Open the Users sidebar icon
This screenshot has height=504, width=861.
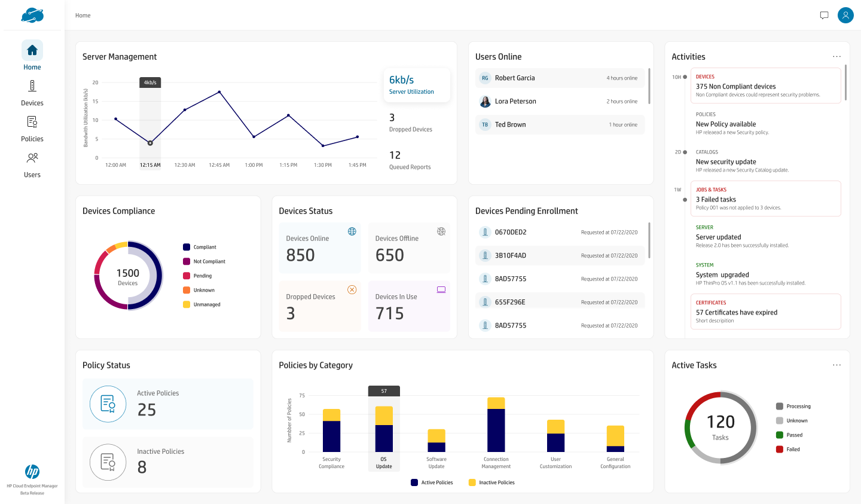[32, 158]
